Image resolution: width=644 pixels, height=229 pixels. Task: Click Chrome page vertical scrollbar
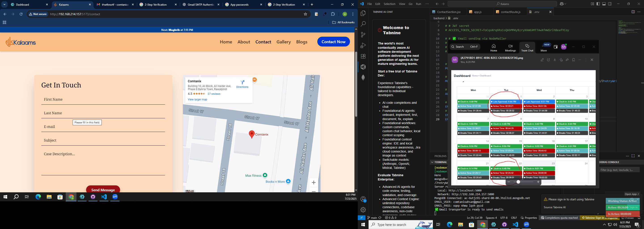[356, 84]
